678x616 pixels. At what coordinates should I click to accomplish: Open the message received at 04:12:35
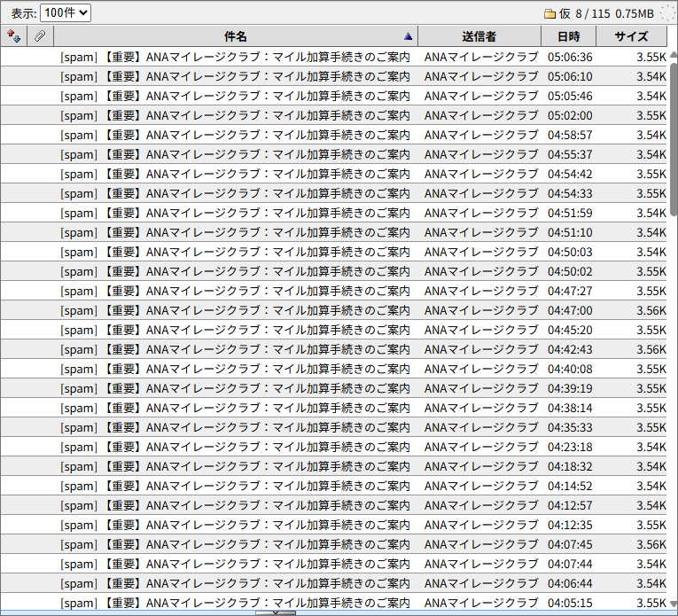[333, 525]
